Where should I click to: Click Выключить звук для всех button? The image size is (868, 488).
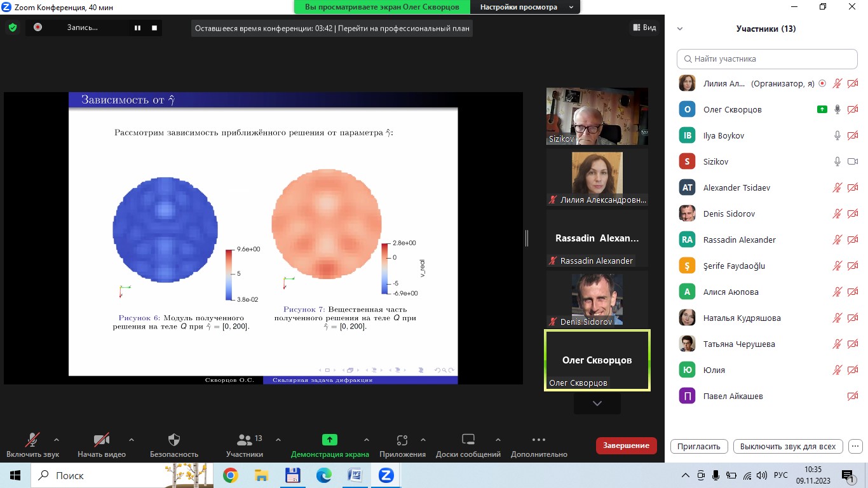point(788,446)
